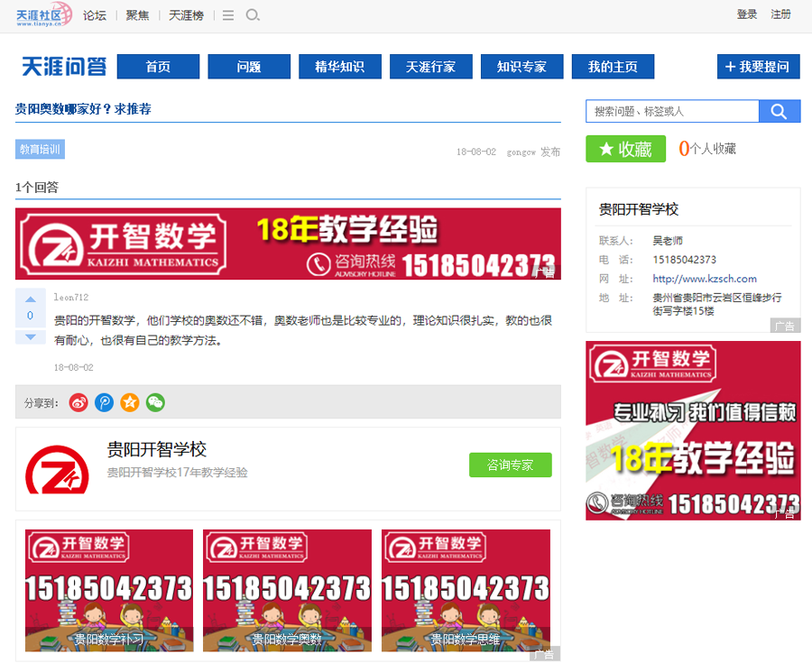Open 天涯榜 in top navigation
Image resolution: width=812 pixels, height=672 pixels.
coord(186,15)
